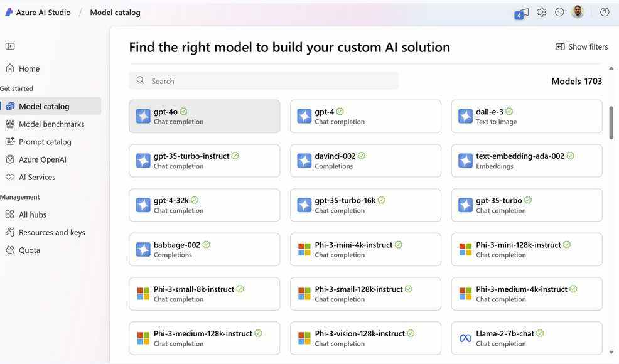Click the help question mark icon
The height and width of the screenshot is (364, 619).
coord(605,13)
